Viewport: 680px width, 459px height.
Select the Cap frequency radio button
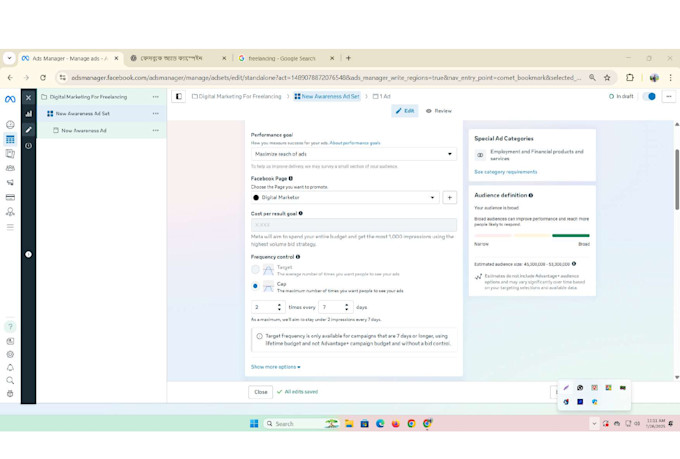pos(255,286)
